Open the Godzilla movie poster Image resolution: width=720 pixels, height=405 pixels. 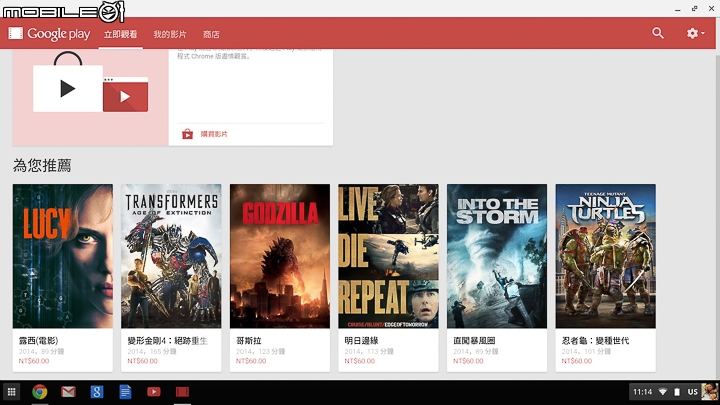tap(280, 256)
